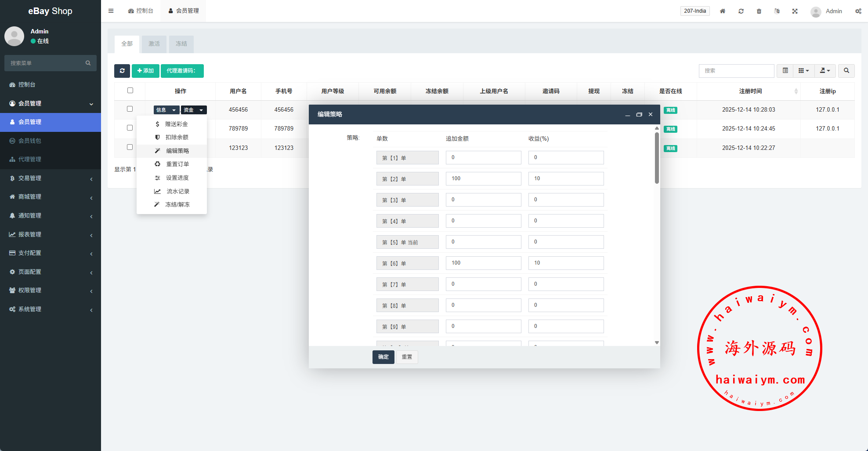The width and height of the screenshot is (868, 451).
Task: Click the green 添加 button
Action: tap(145, 71)
